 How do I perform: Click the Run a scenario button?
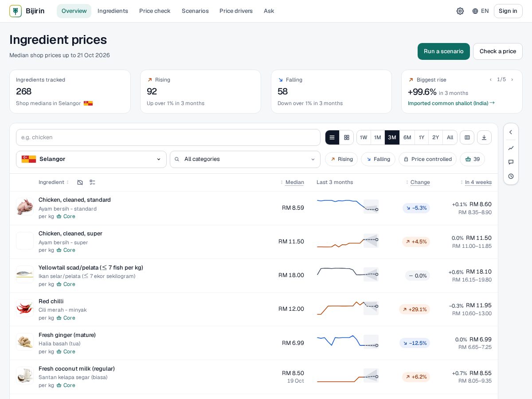coord(444,51)
